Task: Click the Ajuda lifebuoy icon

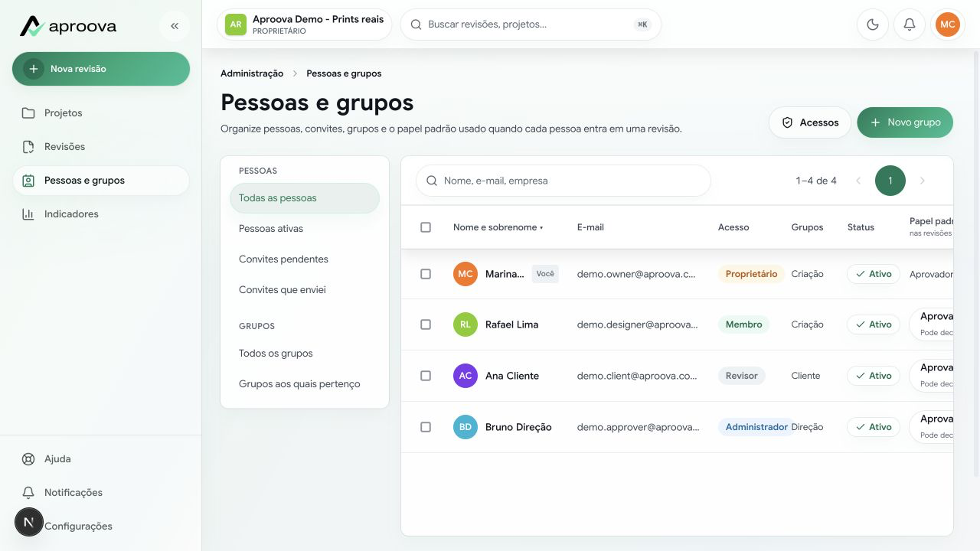Action: pos(28,459)
